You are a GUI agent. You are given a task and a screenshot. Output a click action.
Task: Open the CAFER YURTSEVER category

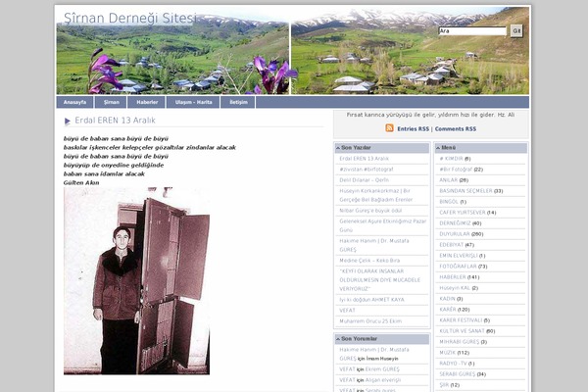click(x=463, y=213)
